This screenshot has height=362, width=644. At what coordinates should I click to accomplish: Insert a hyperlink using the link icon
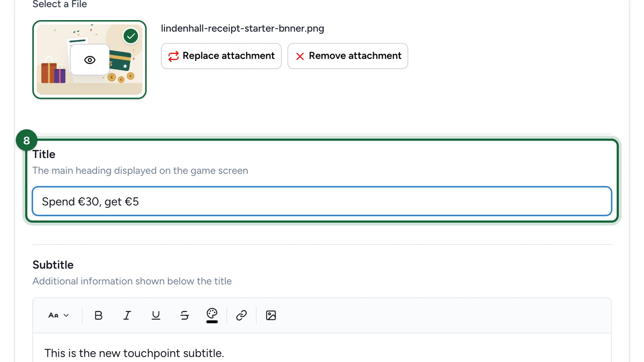pyautogui.click(x=242, y=315)
